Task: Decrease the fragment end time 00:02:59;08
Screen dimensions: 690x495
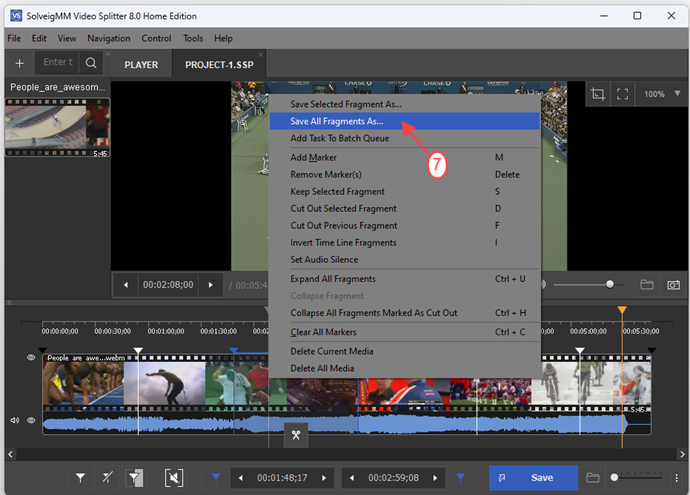Action: [352, 478]
